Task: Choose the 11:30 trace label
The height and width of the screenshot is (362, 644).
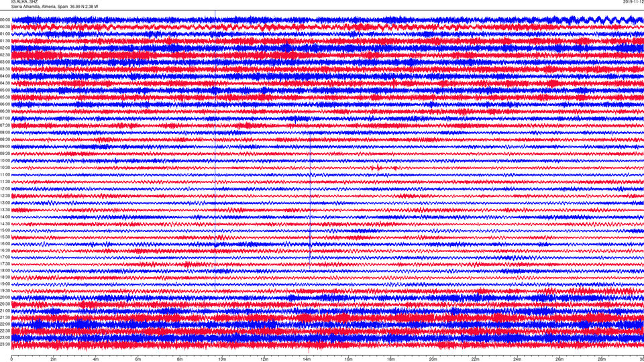Action: (x=5, y=182)
